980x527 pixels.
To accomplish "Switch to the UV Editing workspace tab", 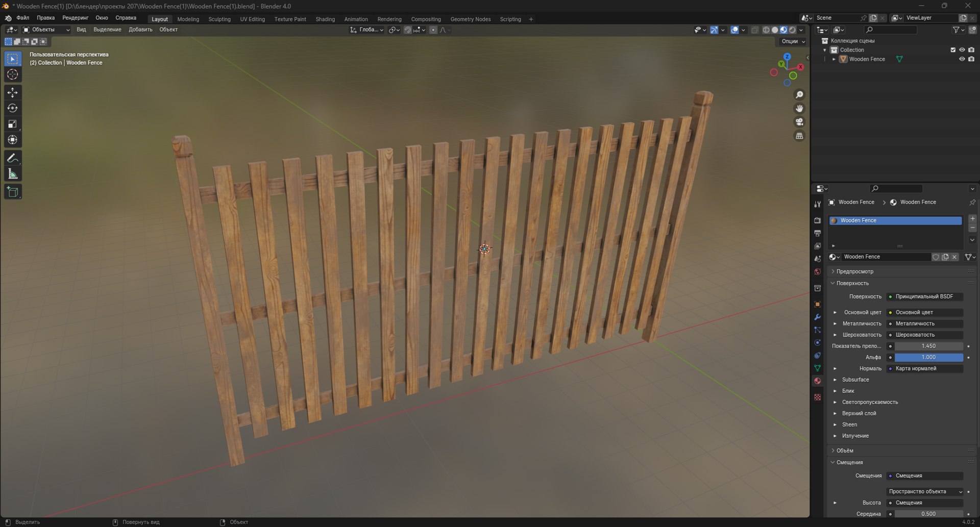I will tap(253, 19).
